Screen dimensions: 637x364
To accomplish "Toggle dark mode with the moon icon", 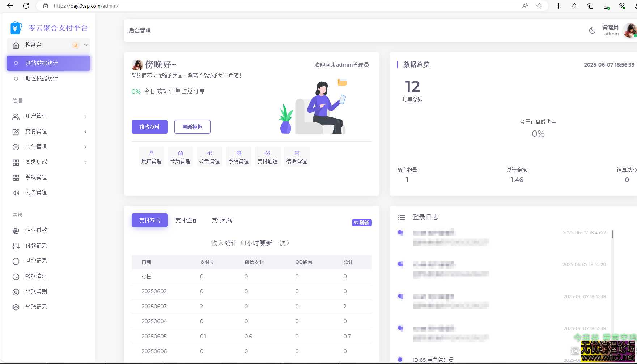I will 592,30.
